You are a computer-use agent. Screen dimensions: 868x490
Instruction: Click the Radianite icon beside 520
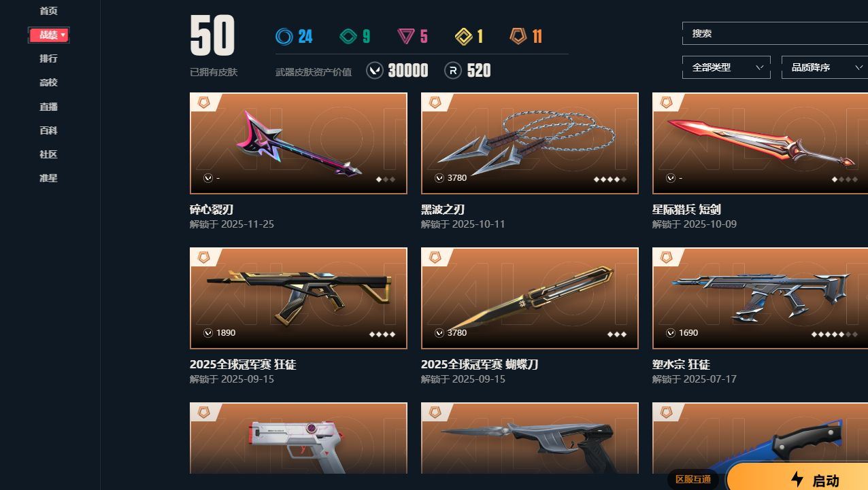(453, 70)
